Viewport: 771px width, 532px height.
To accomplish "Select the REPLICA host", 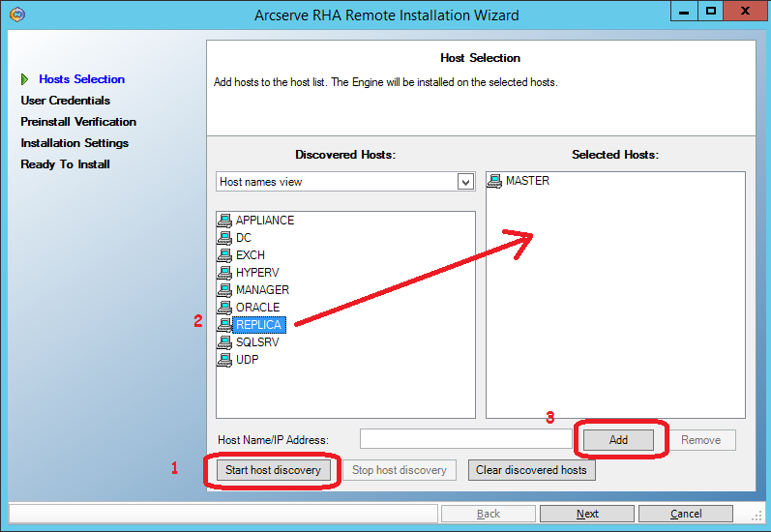I will click(259, 324).
